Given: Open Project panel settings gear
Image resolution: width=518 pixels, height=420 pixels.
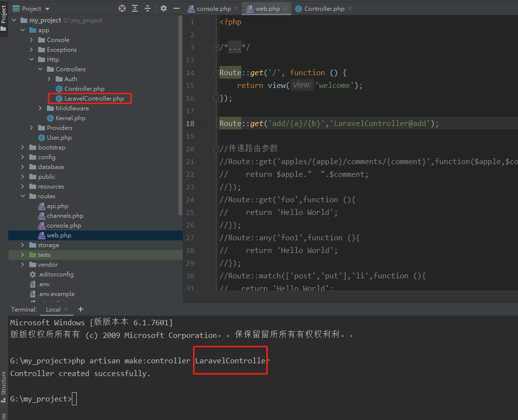Looking at the screenshot, I should pos(164,8).
